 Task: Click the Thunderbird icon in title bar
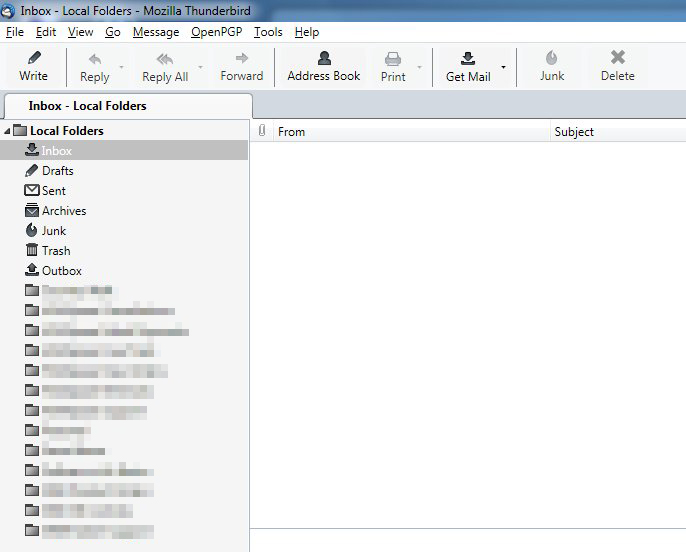[8, 11]
